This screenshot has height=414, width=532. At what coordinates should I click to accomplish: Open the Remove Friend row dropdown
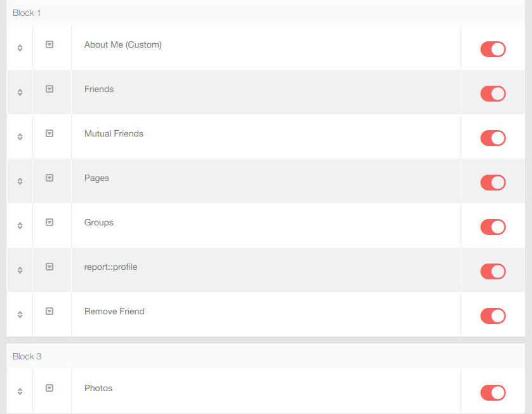49,312
